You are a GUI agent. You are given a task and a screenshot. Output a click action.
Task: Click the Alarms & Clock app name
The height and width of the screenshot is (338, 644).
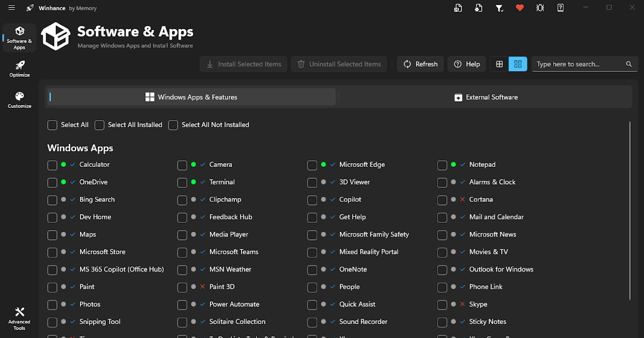click(x=492, y=182)
